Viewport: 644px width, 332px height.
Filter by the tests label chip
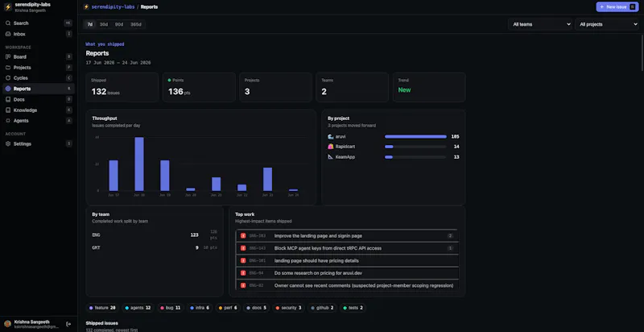(x=353, y=308)
